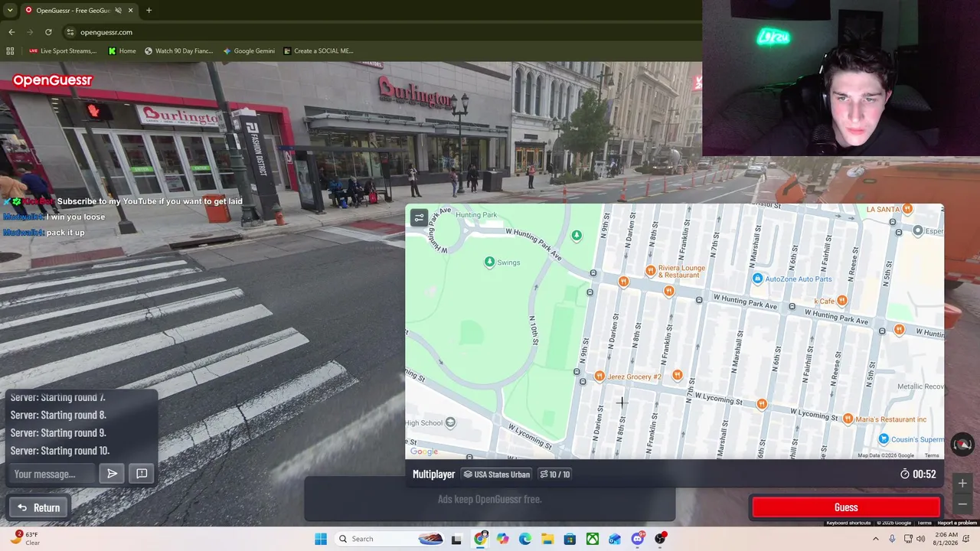This screenshot has height=551, width=980.
Task: Open the chat report icon
Action: pos(142,474)
